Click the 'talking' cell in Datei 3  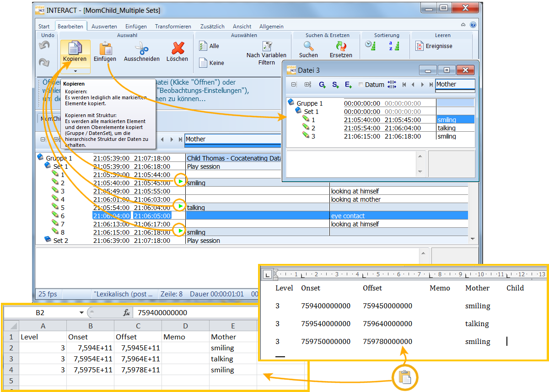click(456, 128)
